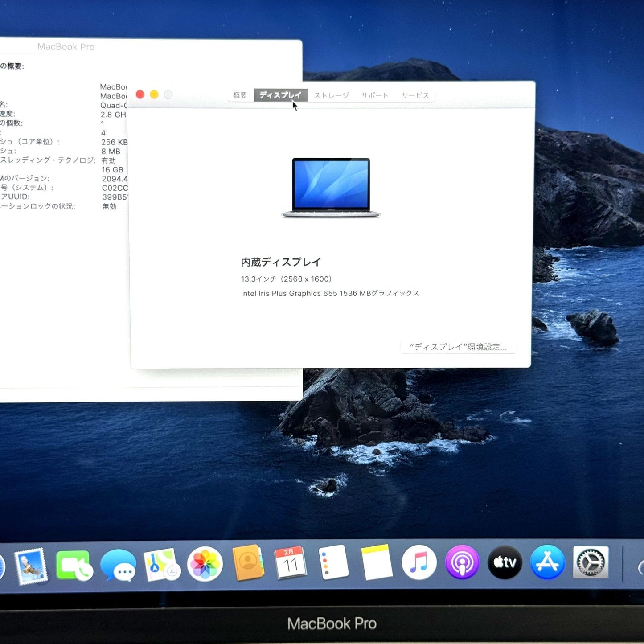Launch Photos app in Dock

point(205,564)
